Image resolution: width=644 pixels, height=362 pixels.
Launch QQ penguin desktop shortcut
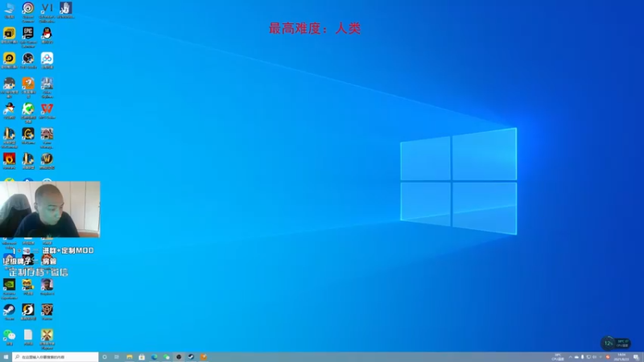click(47, 34)
